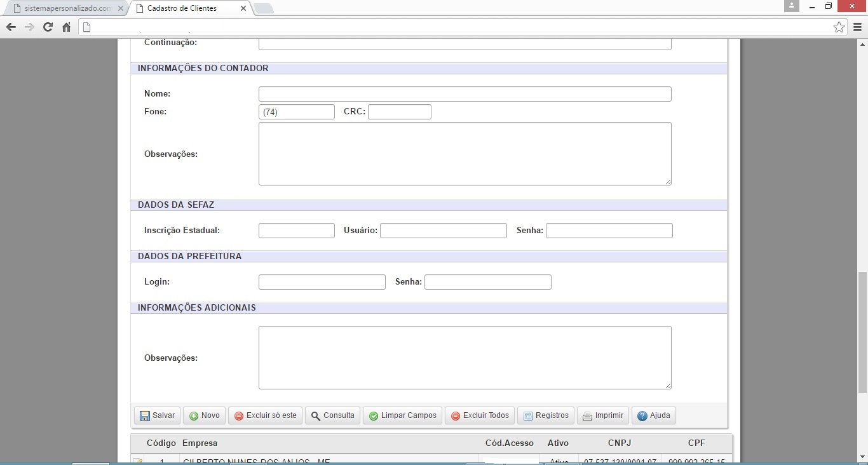Select the SEFAZ Usuário field

[x=443, y=231]
